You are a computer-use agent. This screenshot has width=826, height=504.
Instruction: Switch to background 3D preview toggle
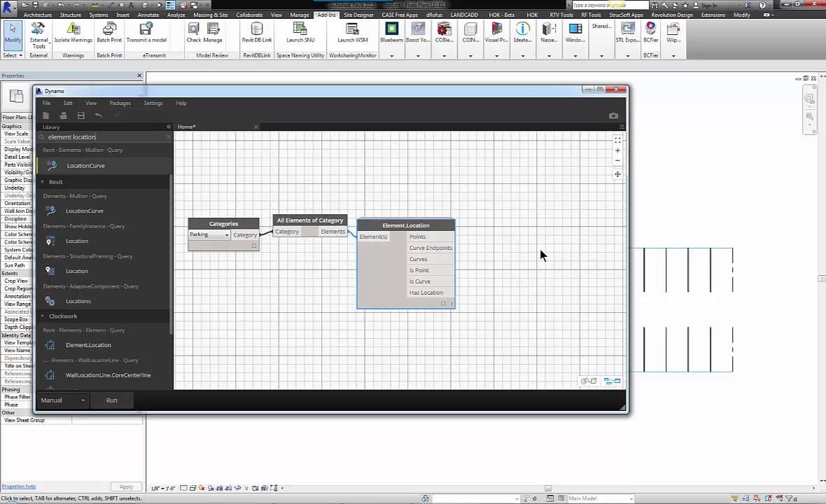click(589, 381)
